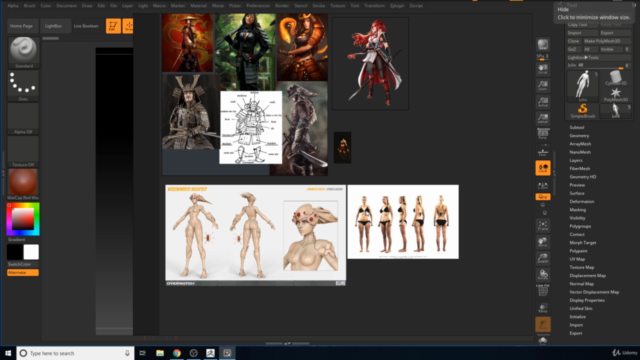640x360 pixels.
Task: Activate the Edit mode button
Action: pyautogui.click(x=113, y=26)
